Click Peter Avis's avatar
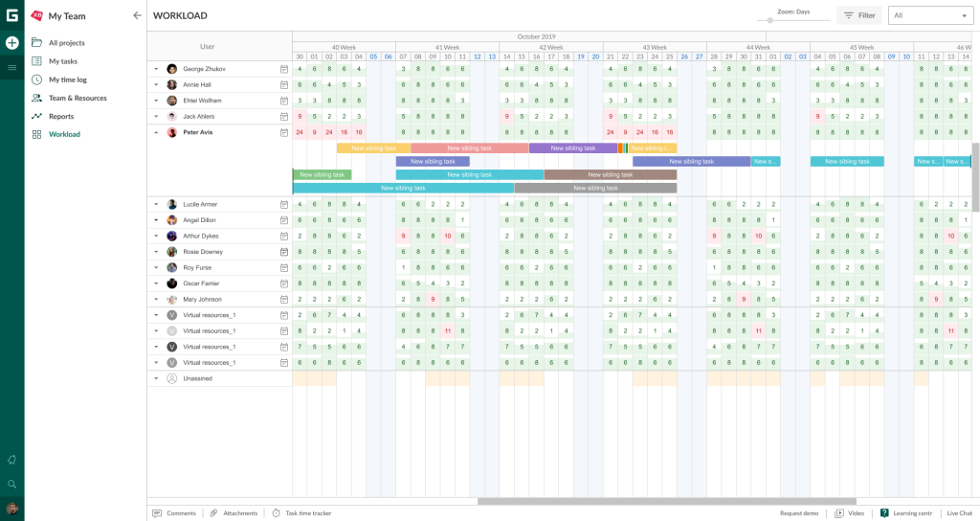 (172, 132)
